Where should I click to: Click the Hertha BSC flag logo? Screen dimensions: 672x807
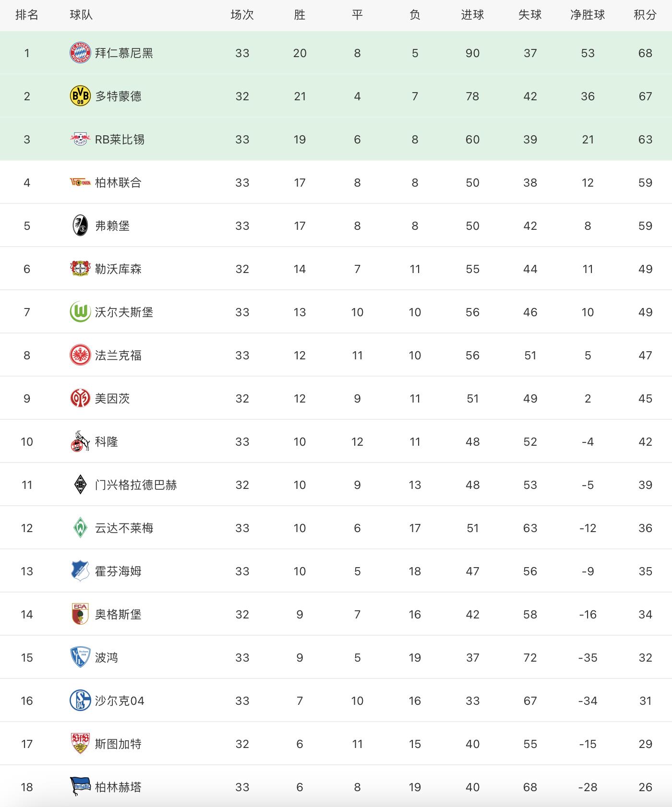80,787
